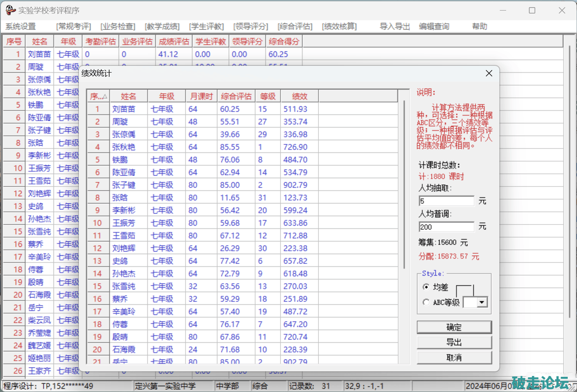Click 取消 to cancel the dialog
Image resolution: width=577 pixels, height=392 pixels.
pos(454,357)
